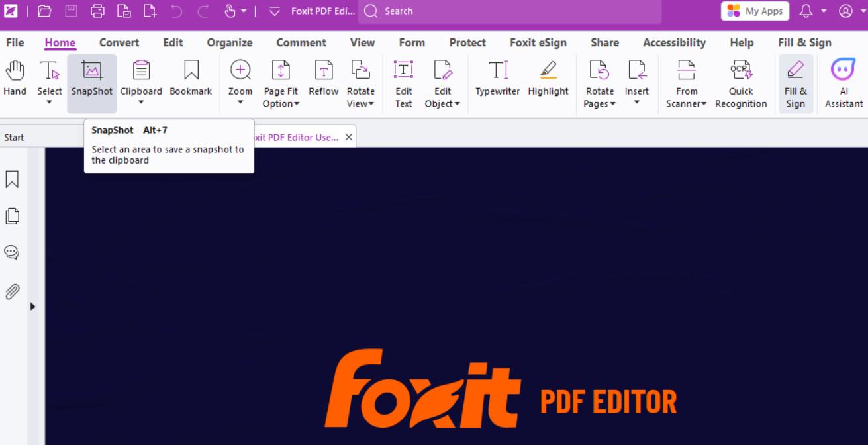Screen dimensions: 868x445
Task: Expand the left navigation panel arrow
Action: 32,307
